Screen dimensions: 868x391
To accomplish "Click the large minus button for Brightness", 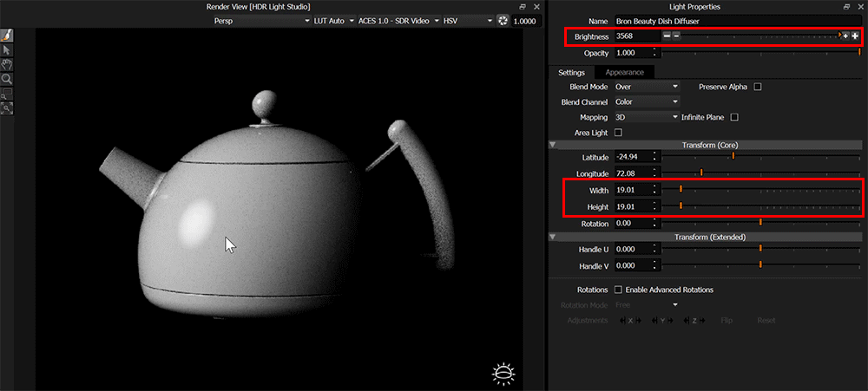I will [x=666, y=36].
